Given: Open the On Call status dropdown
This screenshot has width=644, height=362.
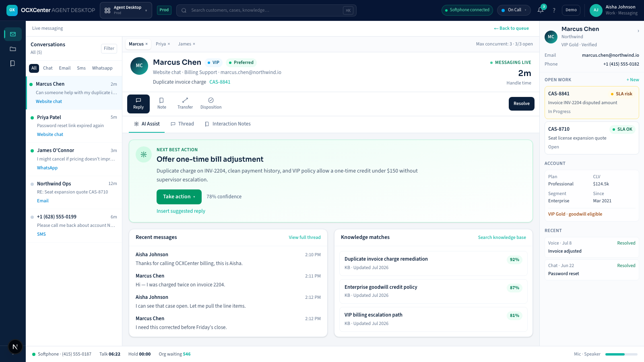Looking at the screenshot, I should click(x=514, y=10).
